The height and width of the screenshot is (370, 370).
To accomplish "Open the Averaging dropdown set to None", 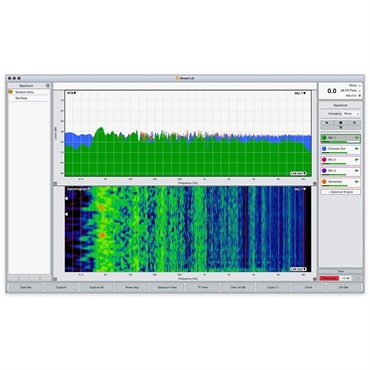I will click(x=351, y=114).
